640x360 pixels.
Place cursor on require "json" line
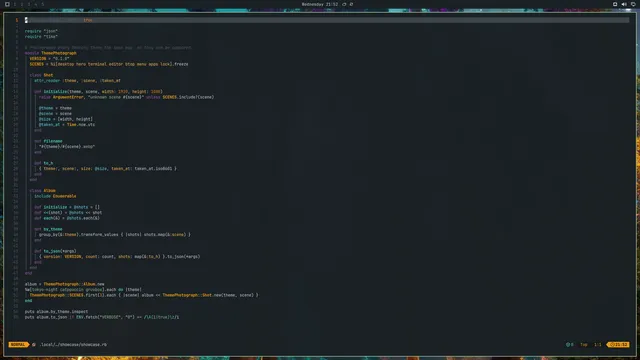[x=41, y=31]
